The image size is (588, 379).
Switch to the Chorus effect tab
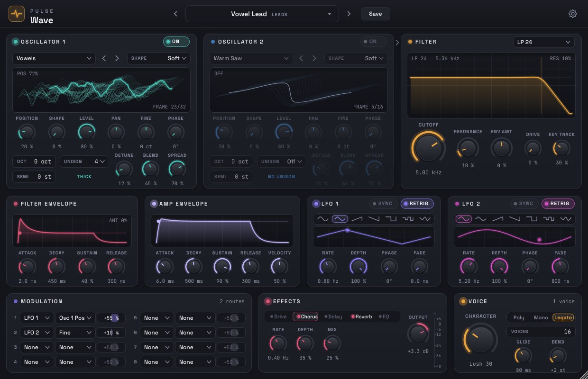click(x=306, y=316)
